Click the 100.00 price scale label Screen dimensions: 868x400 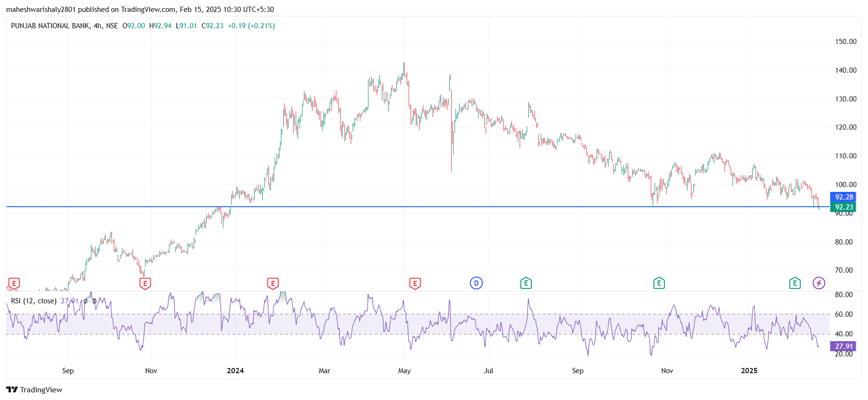point(846,185)
